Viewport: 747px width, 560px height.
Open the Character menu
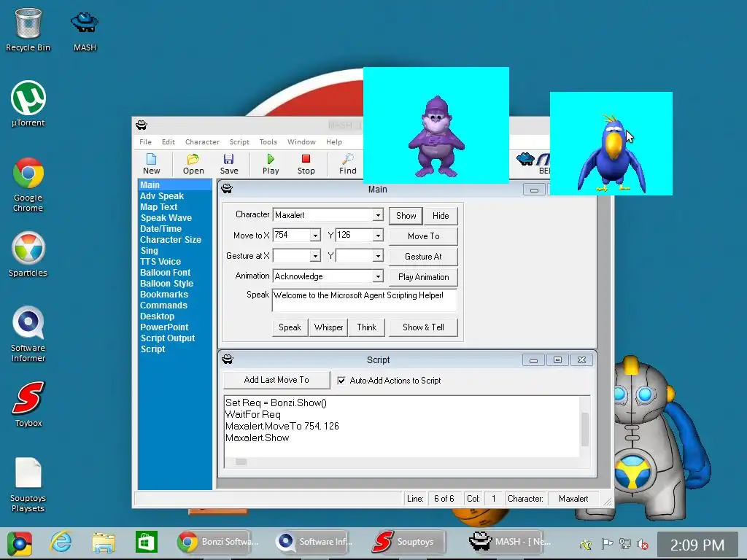(x=202, y=142)
